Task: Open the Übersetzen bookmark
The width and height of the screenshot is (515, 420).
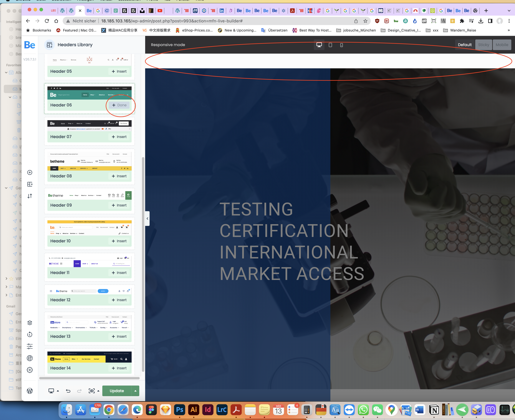Action: (x=274, y=30)
